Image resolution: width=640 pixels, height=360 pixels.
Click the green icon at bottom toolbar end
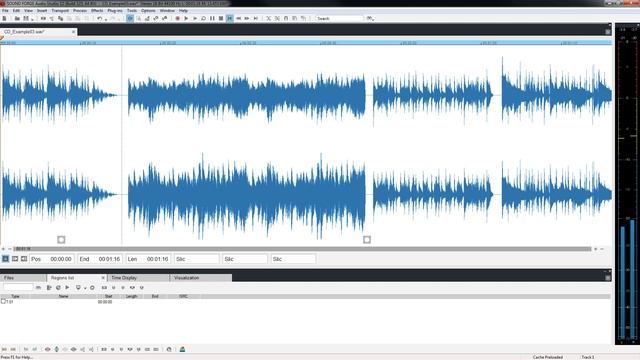pos(182,349)
